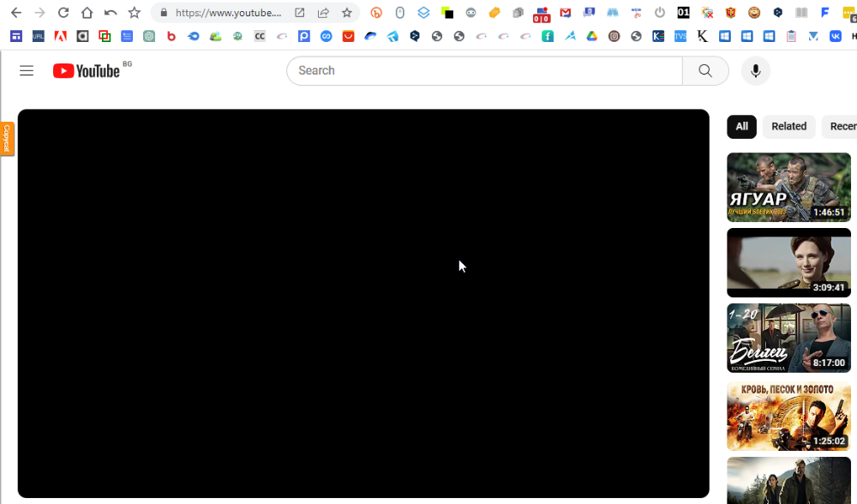This screenshot has height=504, width=857.
Task: Click the star icon next to undo arrow
Action: [x=134, y=13]
